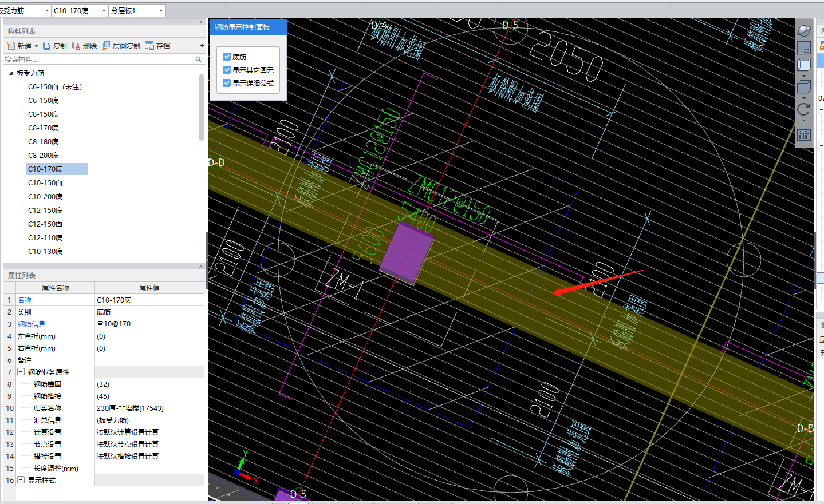
Task: Expand the component list toolbar overflow arrows
Action: [x=201, y=46]
